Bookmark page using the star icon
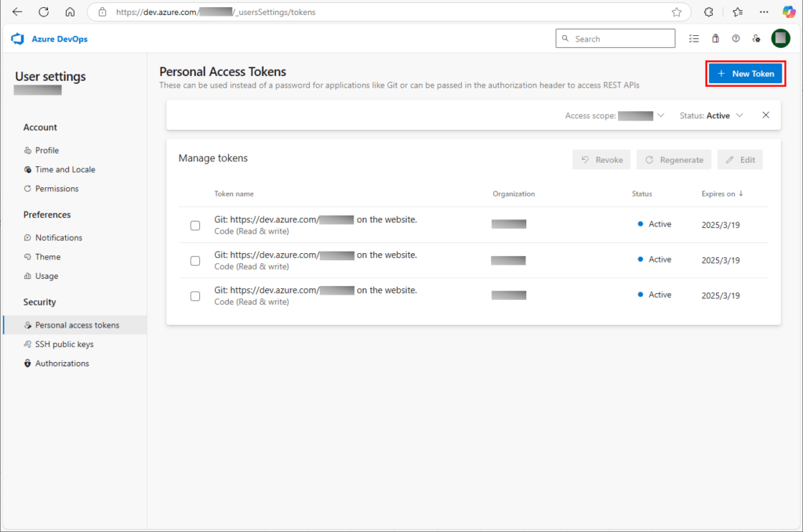 click(x=676, y=13)
